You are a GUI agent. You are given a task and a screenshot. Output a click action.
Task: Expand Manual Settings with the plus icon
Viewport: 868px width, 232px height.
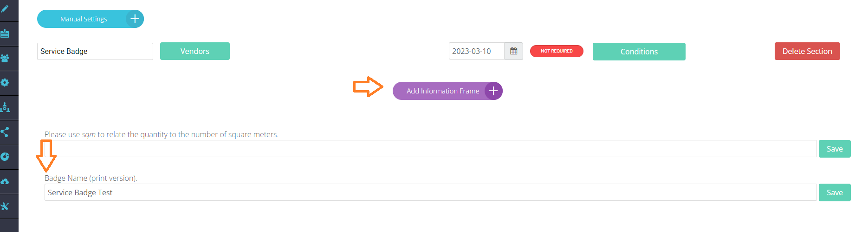coord(135,19)
